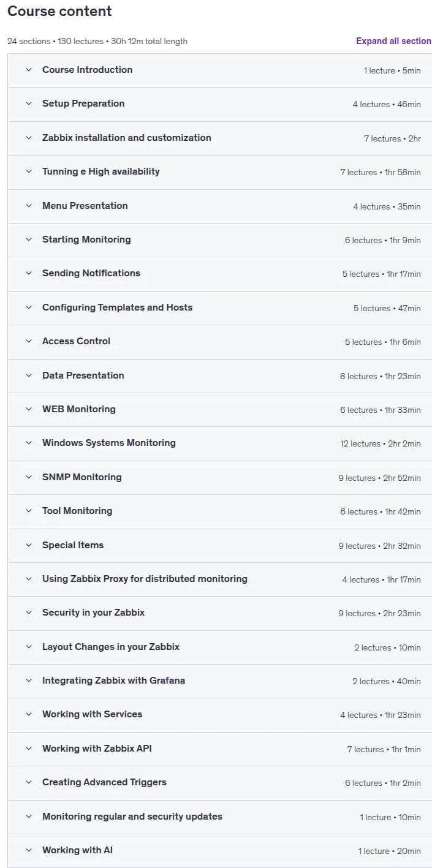Expand Integrating Zabbix with Grafana chevron
Screen dimensions: 432x868
[x=28, y=681]
